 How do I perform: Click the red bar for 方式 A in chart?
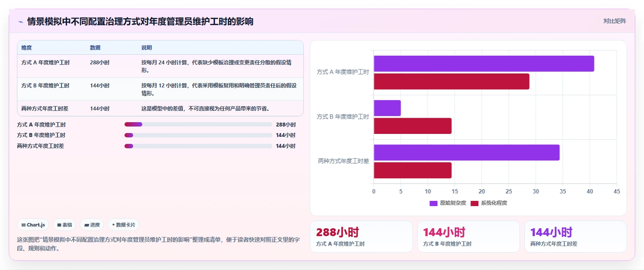(x=452, y=81)
